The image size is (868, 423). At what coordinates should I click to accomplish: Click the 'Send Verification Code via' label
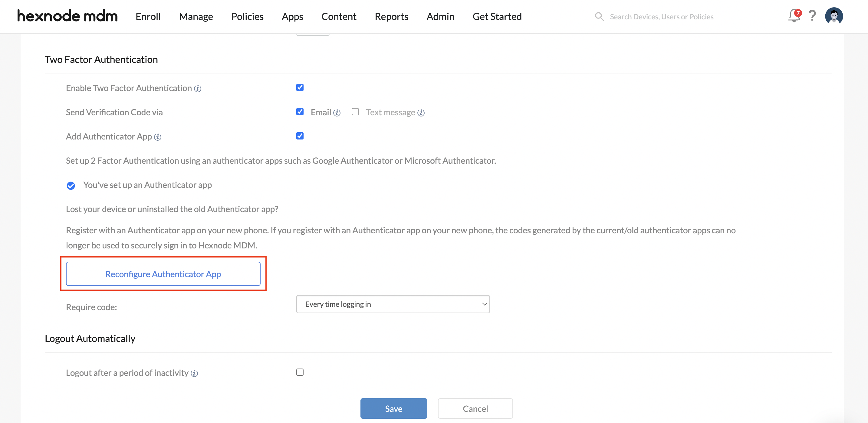click(114, 112)
